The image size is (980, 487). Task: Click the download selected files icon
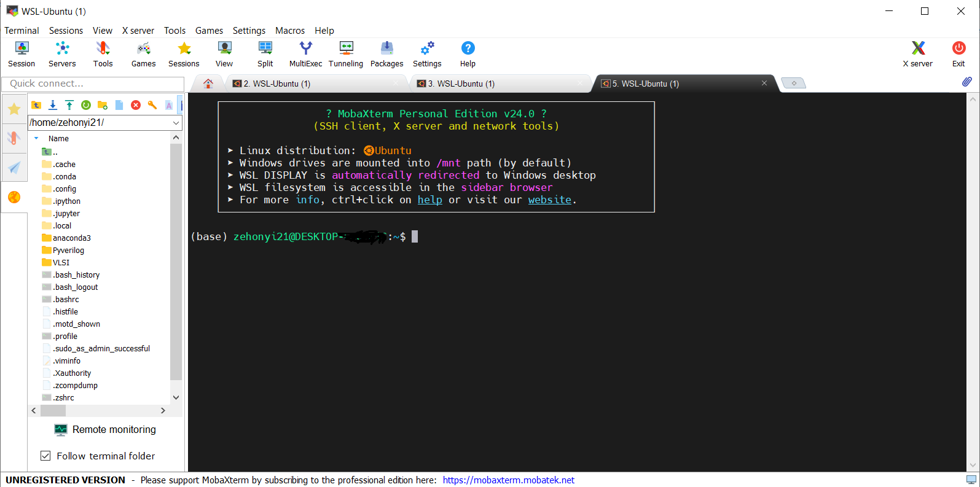click(53, 105)
